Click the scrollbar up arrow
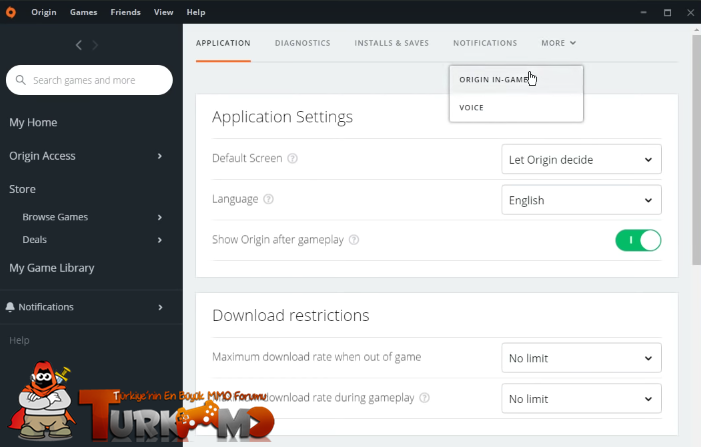 [x=697, y=30]
